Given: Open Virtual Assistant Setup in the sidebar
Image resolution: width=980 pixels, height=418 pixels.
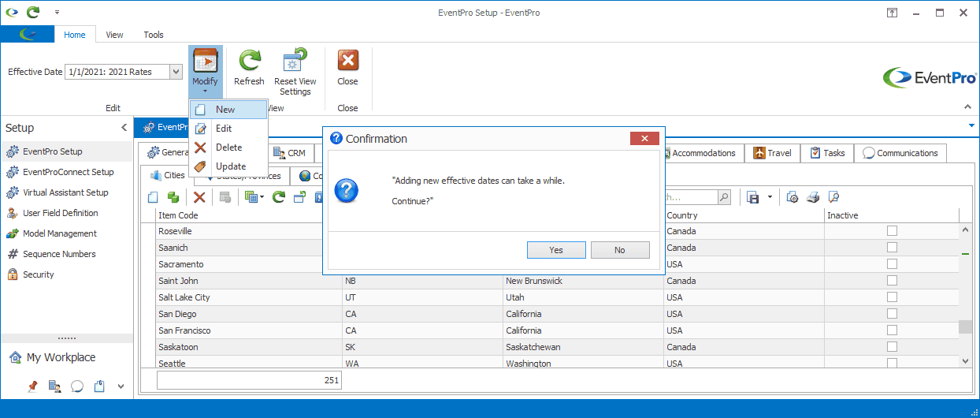Looking at the screenshot, I should pos(67,192).
